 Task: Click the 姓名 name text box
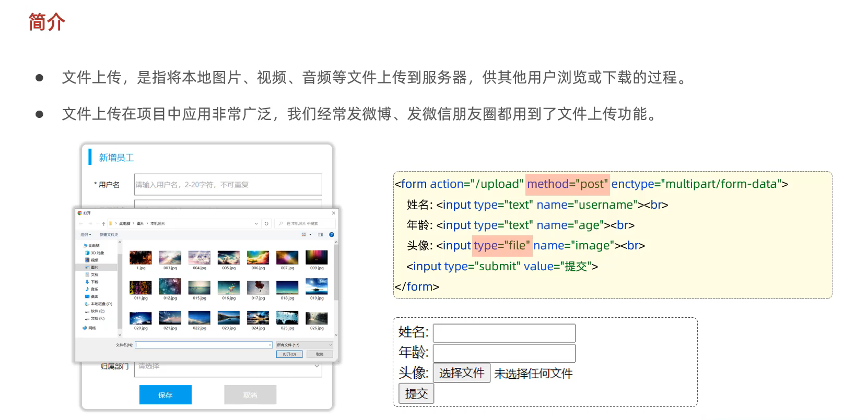coord(504,333)
